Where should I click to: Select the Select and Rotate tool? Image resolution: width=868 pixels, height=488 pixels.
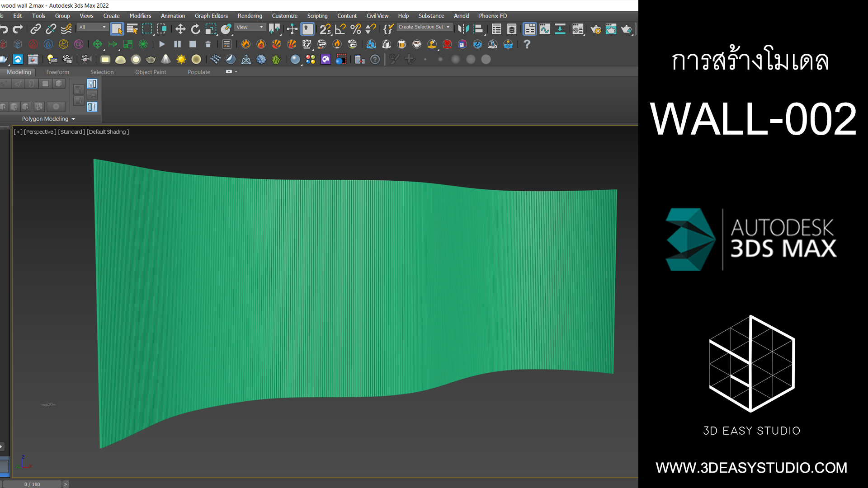coord(195,29)
